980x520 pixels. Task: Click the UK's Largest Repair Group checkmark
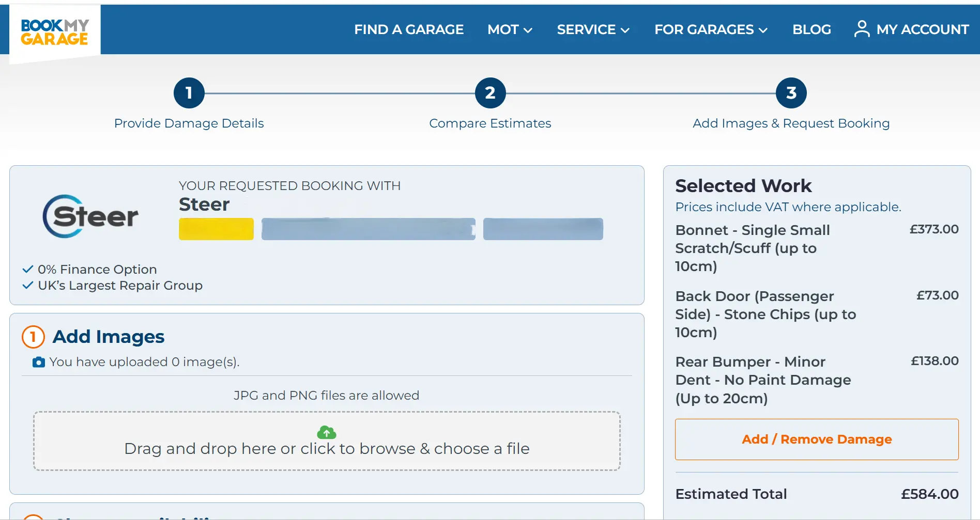tap(27, 285)
